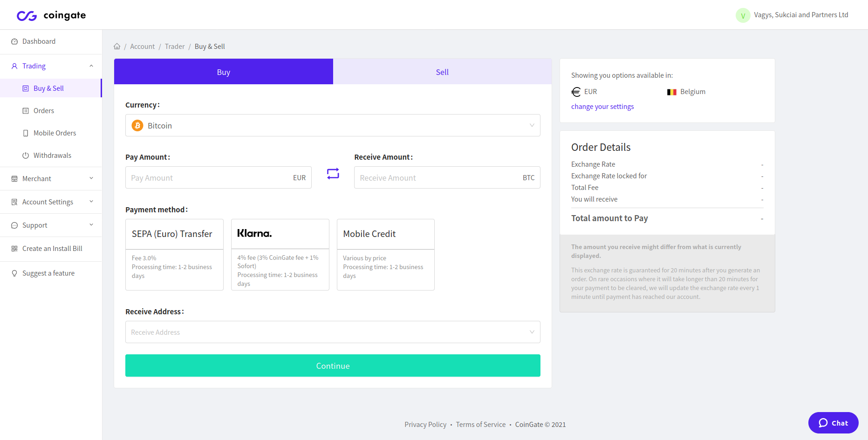Image resolution: width=868 pixels, height=440 pixels.
Task: Click the Exchange Rate locked for label
Action: (x=609, y=176)
